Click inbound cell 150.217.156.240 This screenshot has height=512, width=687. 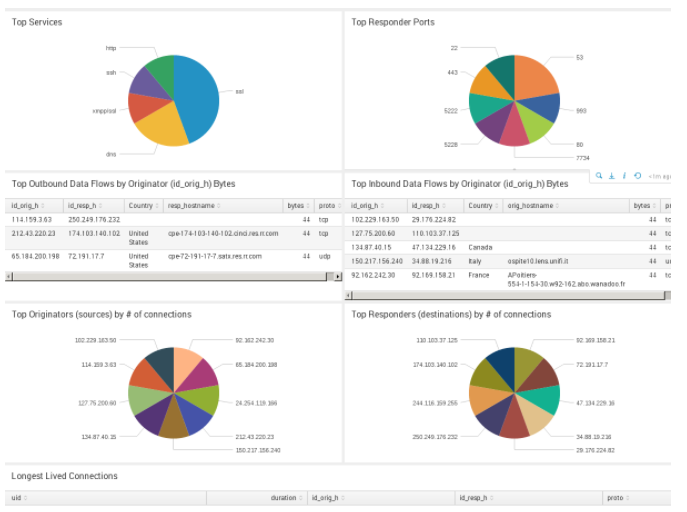tap(377, 261)
